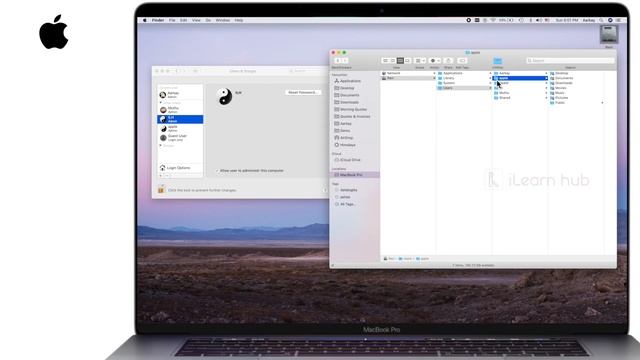This screenshot has width=640, height=360.
Task: Switch Finder to icon view
Action: [385, 60]
